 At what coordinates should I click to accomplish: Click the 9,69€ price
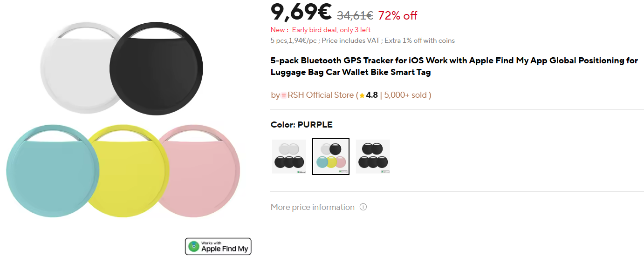pyautogui.click(x=301, y=13)
